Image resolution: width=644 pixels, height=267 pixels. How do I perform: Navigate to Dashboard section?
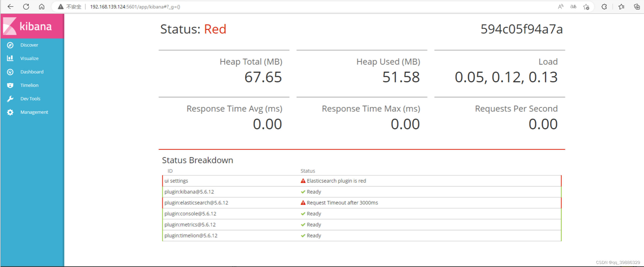32,72
